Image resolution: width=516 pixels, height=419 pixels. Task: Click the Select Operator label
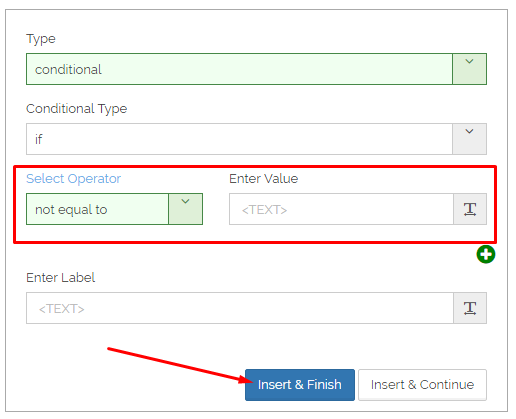point(73,179)
